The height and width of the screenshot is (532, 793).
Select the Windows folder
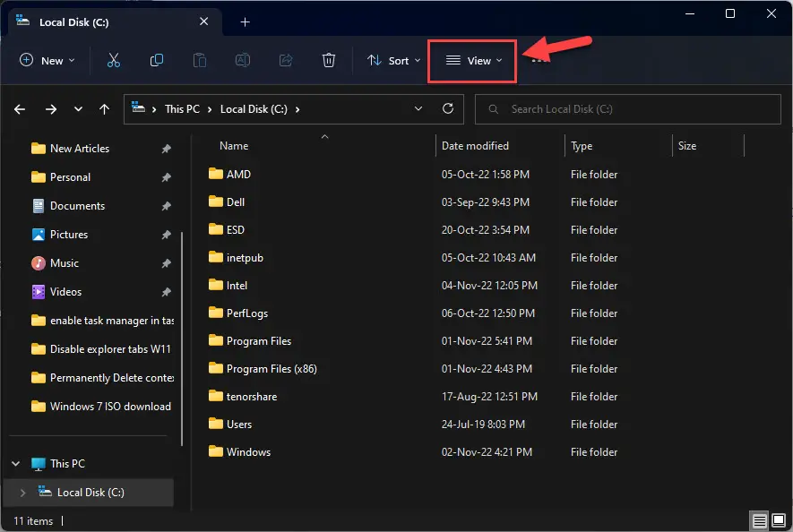[x=239, y=452]
